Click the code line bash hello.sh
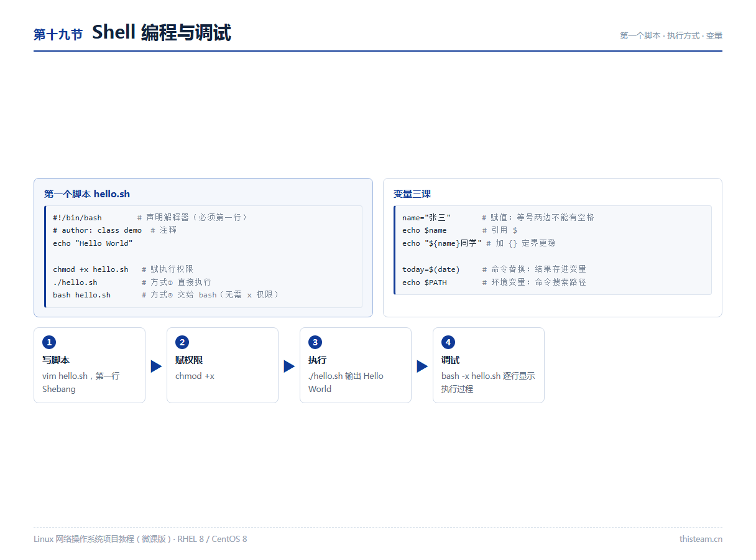 (x=81, y=295)
